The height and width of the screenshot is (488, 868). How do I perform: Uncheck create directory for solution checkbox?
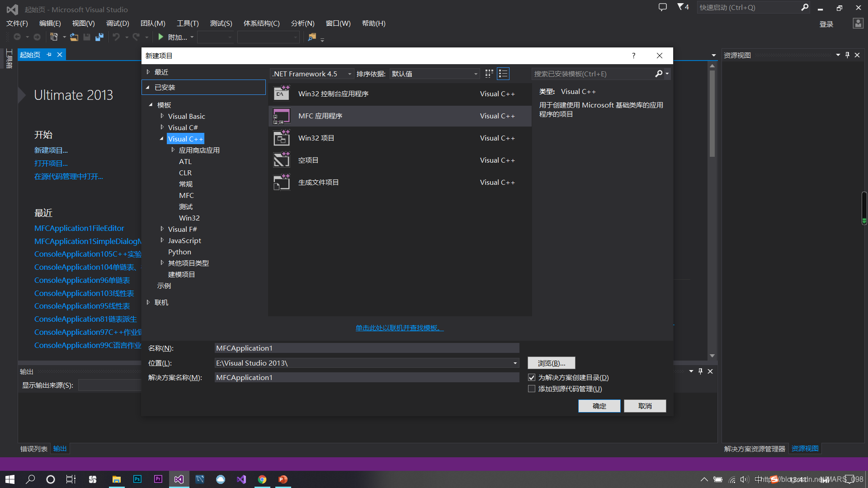tap(532, 378)
